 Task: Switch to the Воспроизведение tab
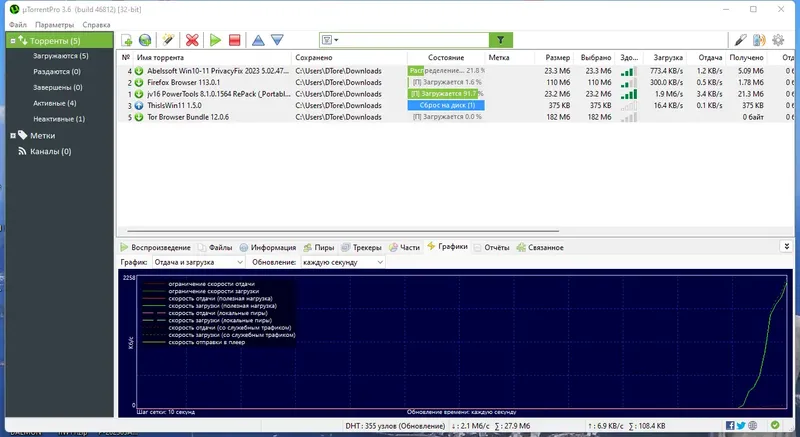pyautogui.click(x=155, y=247)
